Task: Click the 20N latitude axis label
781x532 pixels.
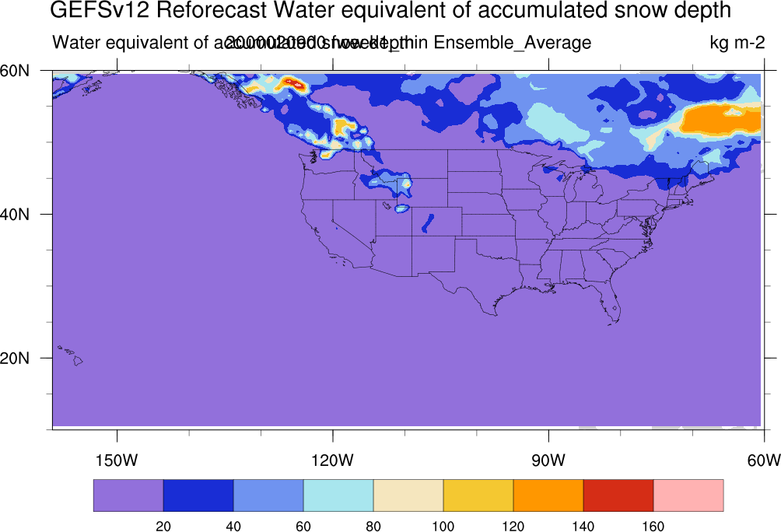Action: coord(15,358)
